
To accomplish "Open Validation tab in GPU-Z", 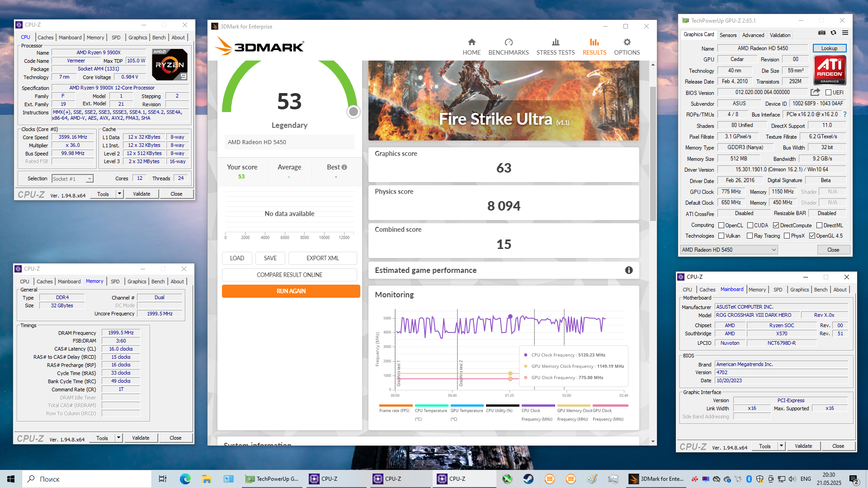I will pyautogui.click(x=780, y=35).
